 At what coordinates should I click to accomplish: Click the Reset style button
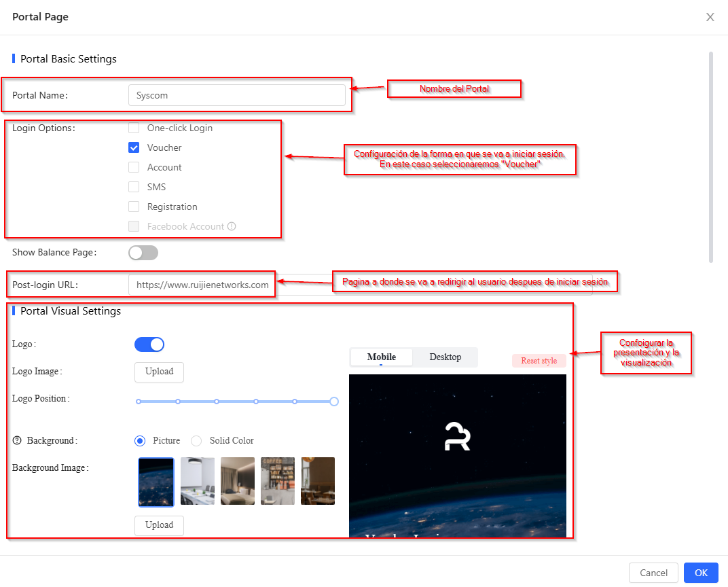(539, 361)
